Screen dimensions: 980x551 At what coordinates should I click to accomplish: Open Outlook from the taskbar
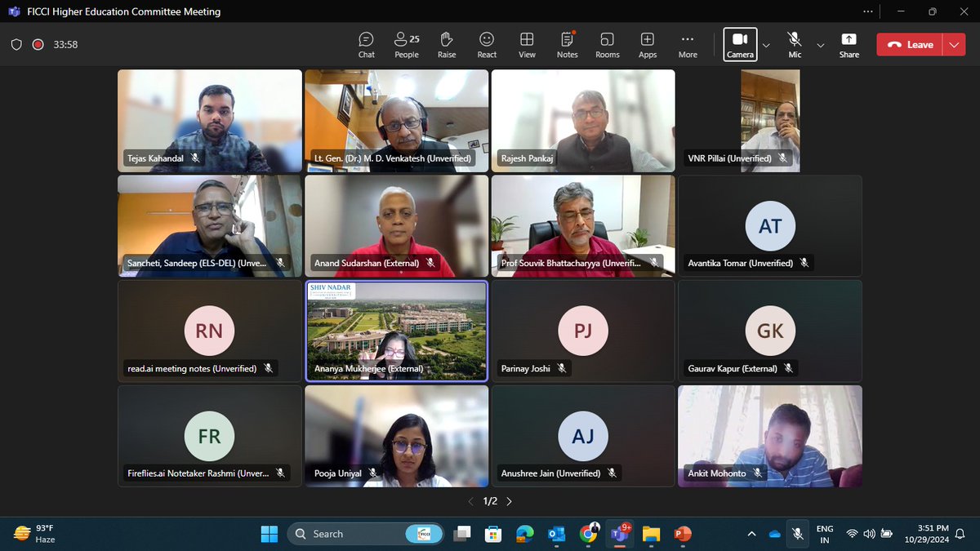click(556, 534)
